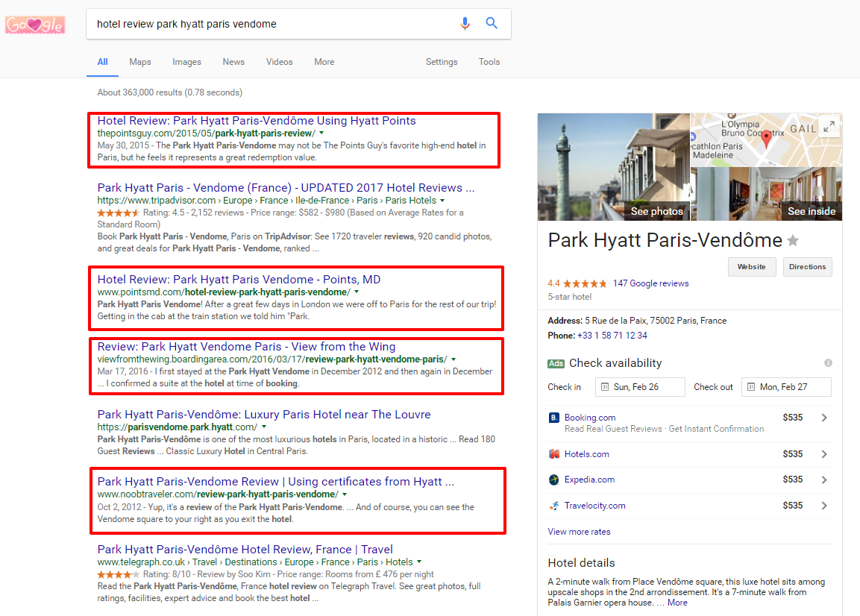Switch to the Videos tab

[279, 62]
